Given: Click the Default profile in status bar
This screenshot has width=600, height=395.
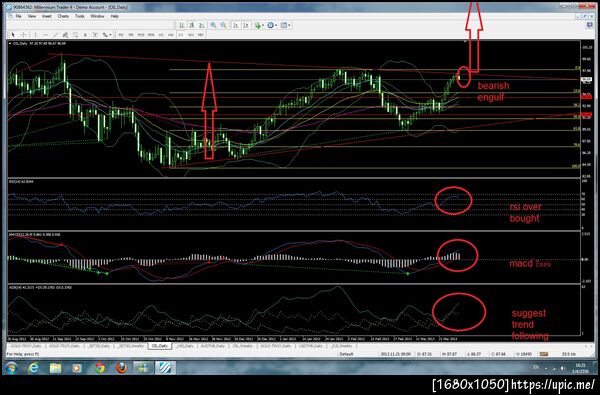Looking at the screenshot, I should (346, 354).
